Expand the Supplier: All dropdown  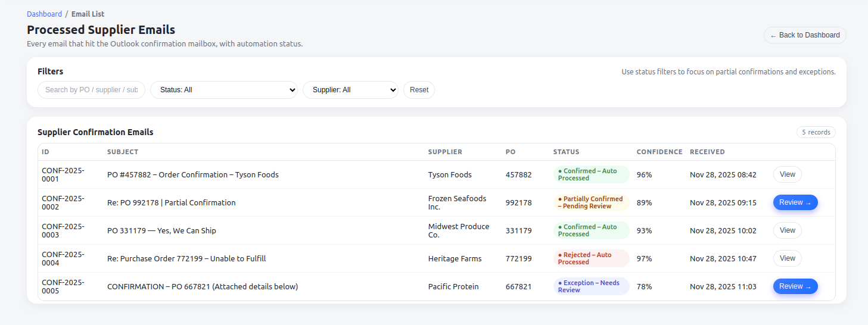pos(350,90)
